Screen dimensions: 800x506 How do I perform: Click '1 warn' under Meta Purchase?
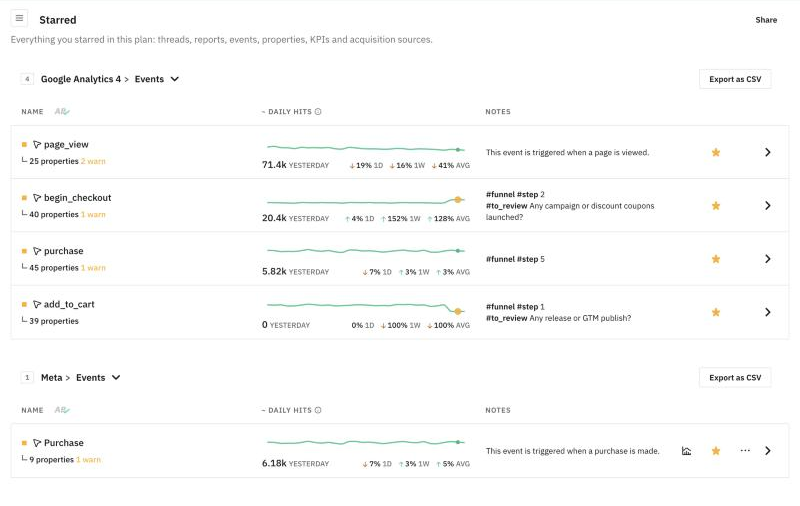[x=88, y=460]
